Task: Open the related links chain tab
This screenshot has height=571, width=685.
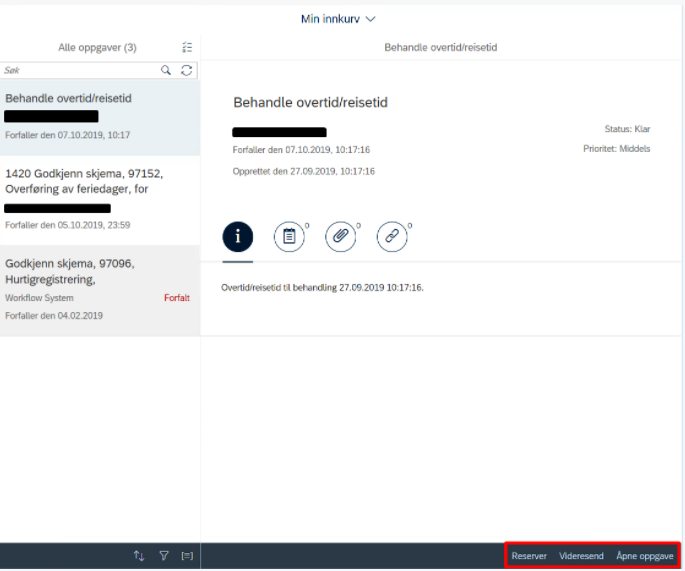Action: pyautogui.click(x=392, y=236)
